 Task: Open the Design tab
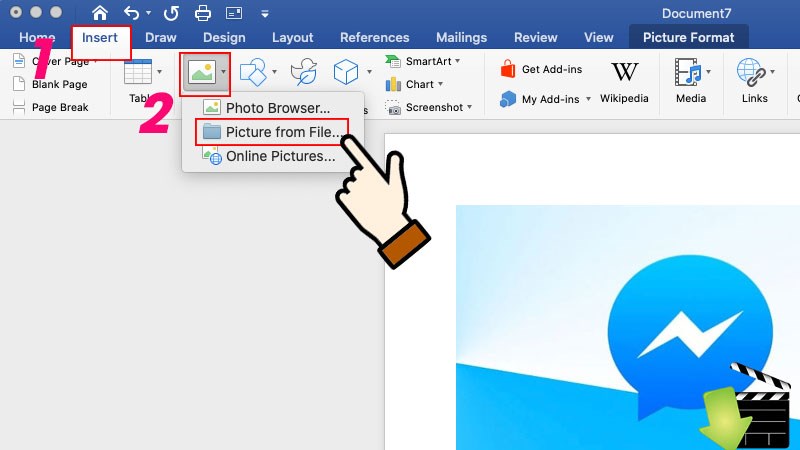coord(224,38)
